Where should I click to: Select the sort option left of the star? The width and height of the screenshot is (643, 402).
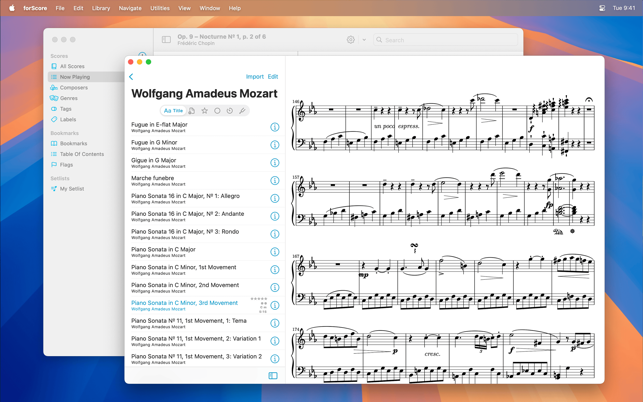tap(192, 111)
